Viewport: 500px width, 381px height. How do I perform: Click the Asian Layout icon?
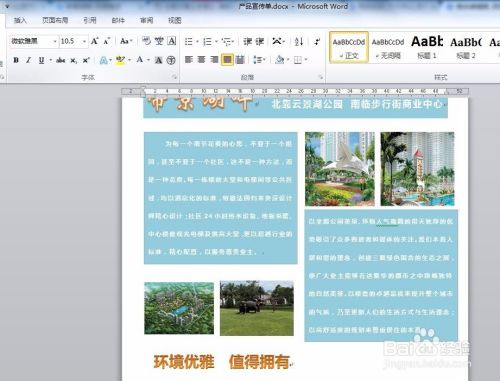(276, 41)
